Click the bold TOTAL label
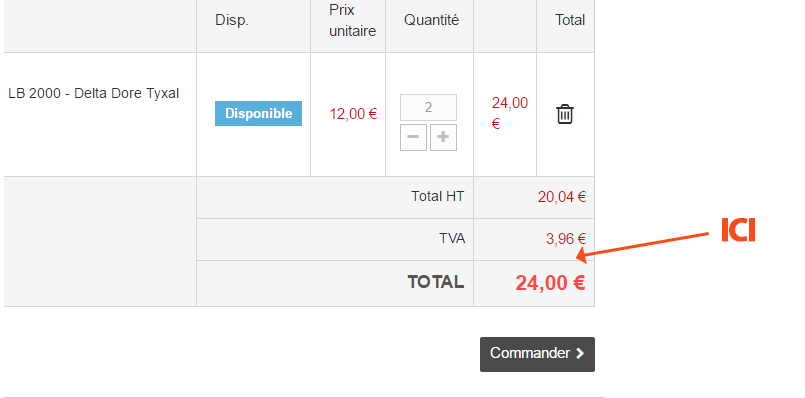Image resolution: width=805 pixels, height=398 pixels. pos(436,282)
